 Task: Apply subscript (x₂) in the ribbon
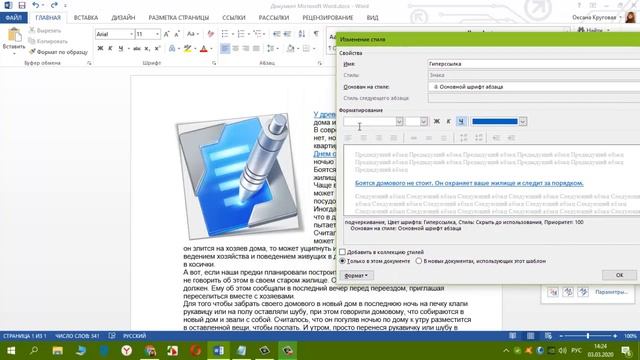pyautogui.click(x=147, y=49)
